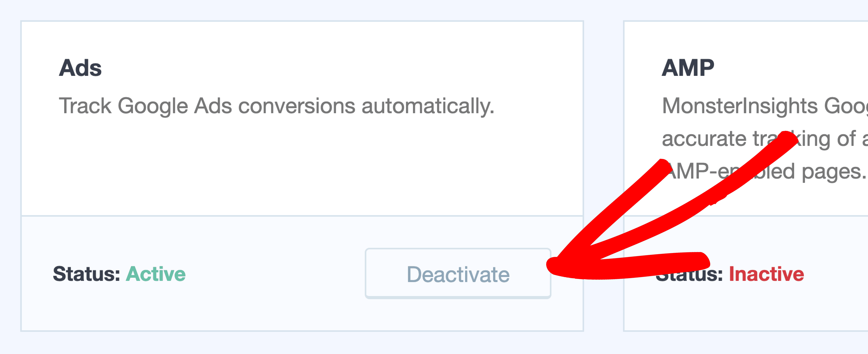Image resolution: width=868 pixels, height=354 pixels.
Task: Click the Status label in the AMP card
Action: 689,274
